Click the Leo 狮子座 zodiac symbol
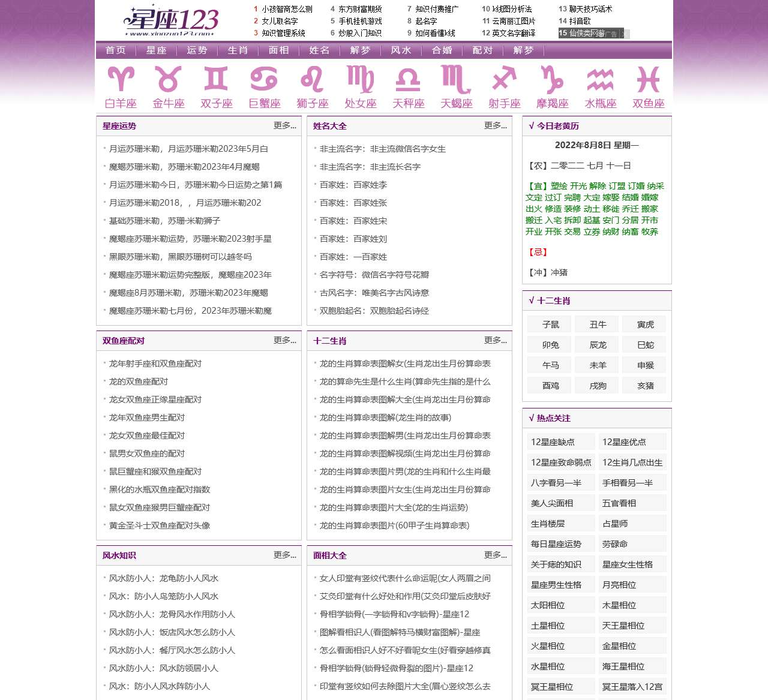The width and height of the screenshot is (768, 700). [311, 80]
